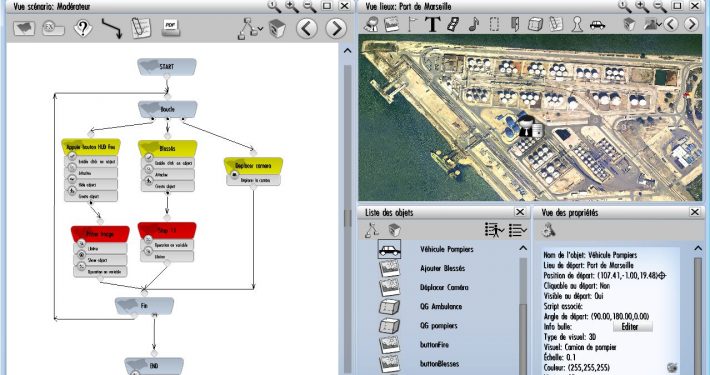710x375 pixels.
Task: Select buttonBlesses in object list
Action: [439, 364]
